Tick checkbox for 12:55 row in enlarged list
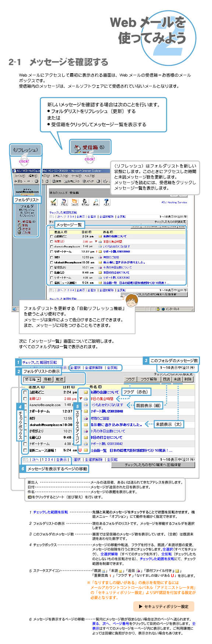The height and width of the screenshot is (644, 212). (25, 418)
